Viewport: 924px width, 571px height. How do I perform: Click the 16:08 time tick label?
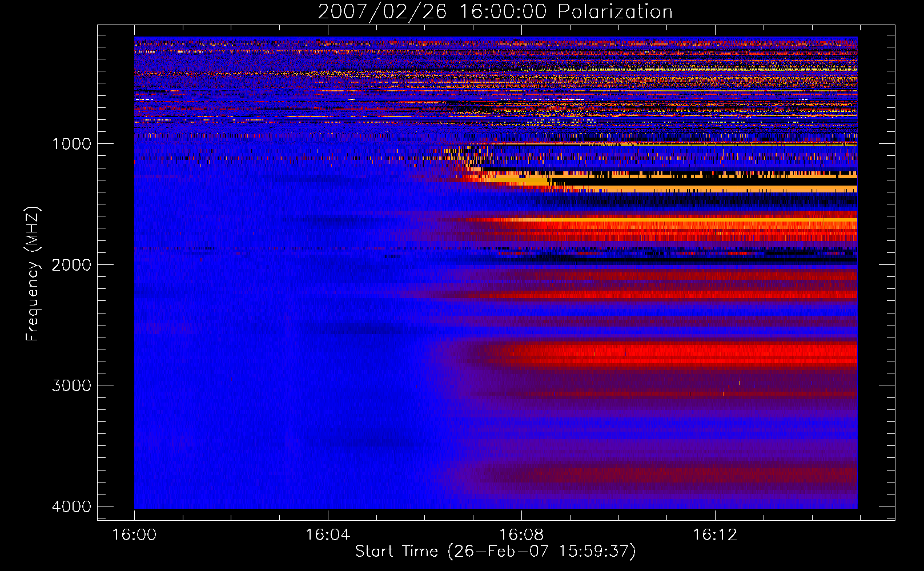(x=521, y=535)
